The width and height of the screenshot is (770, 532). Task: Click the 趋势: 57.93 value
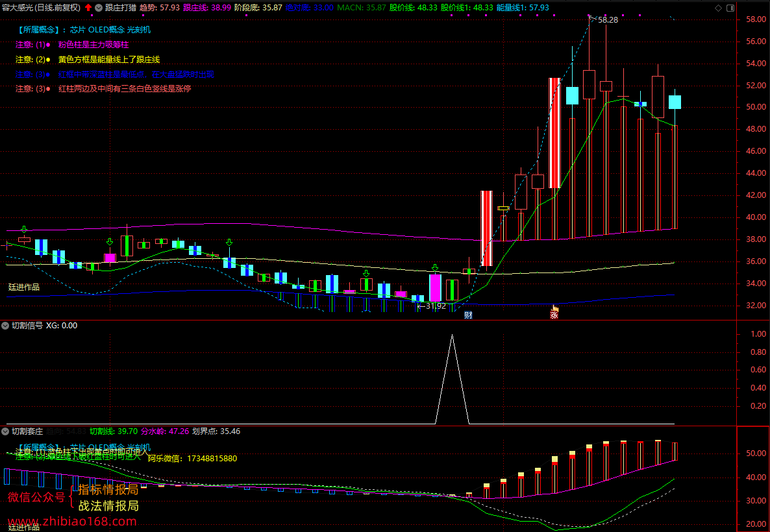(160, 8)
